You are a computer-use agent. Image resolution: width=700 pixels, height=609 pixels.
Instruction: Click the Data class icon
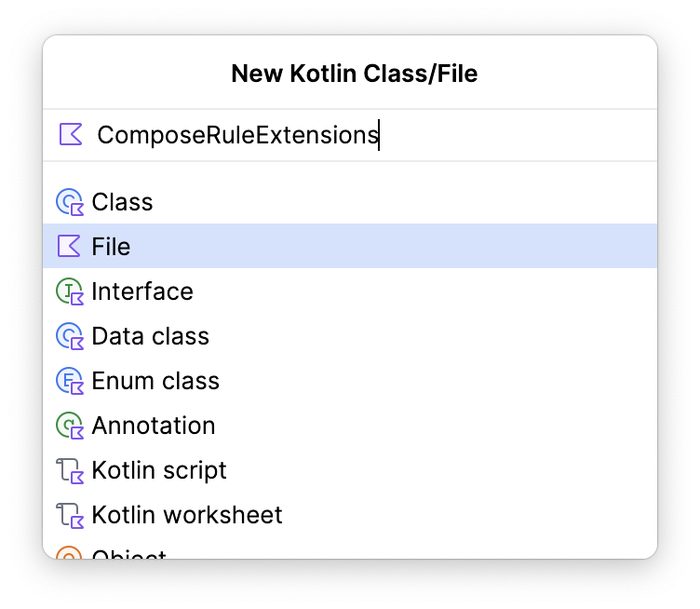70,336
